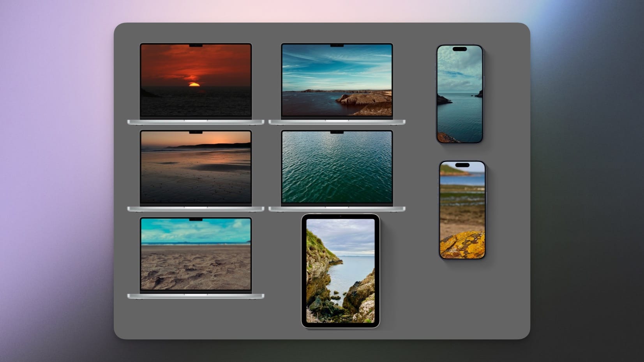Click the front camera dot on the iPad

[340, 216]
